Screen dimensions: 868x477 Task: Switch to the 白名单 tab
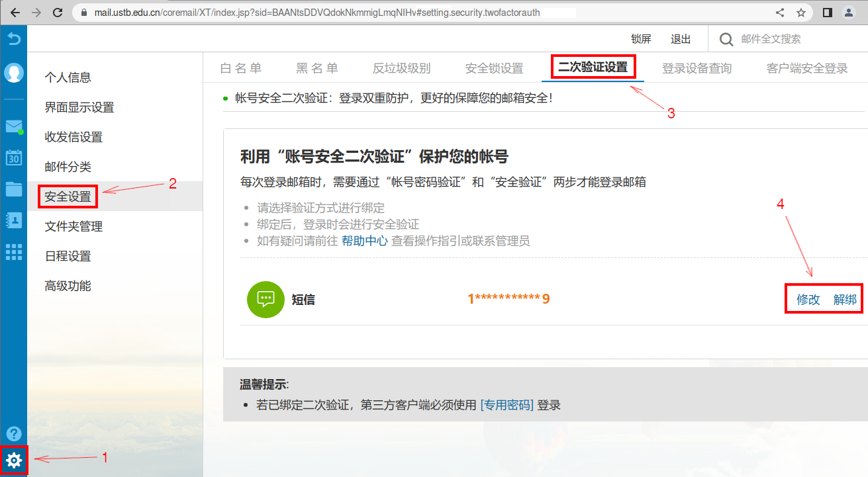(241, 68)
